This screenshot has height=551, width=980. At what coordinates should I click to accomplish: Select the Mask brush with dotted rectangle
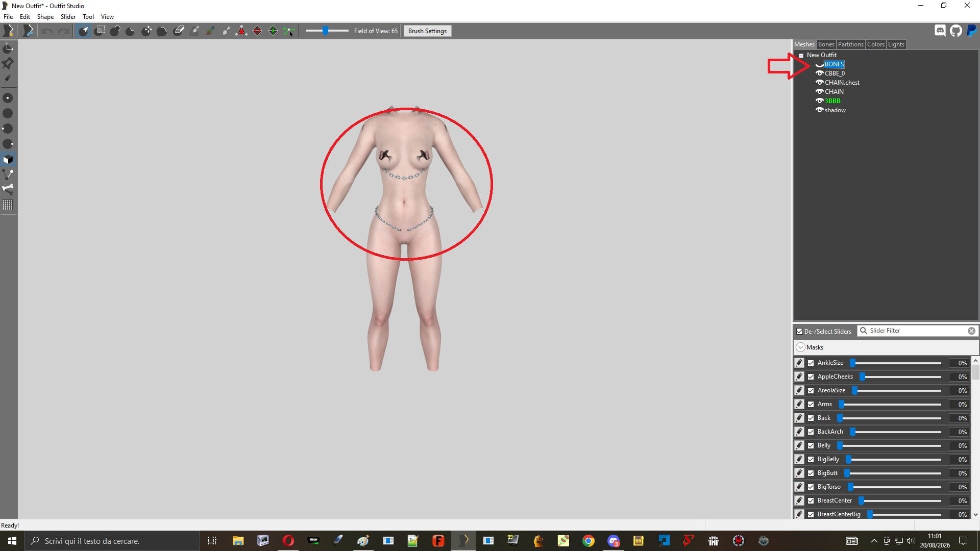(100, 31)
